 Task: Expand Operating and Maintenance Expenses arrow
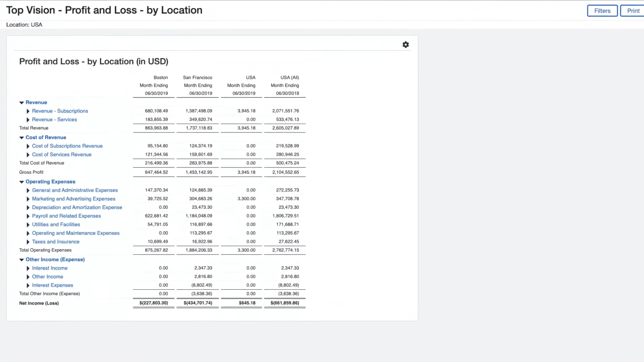pyautogui.click(x=28, y=233)
